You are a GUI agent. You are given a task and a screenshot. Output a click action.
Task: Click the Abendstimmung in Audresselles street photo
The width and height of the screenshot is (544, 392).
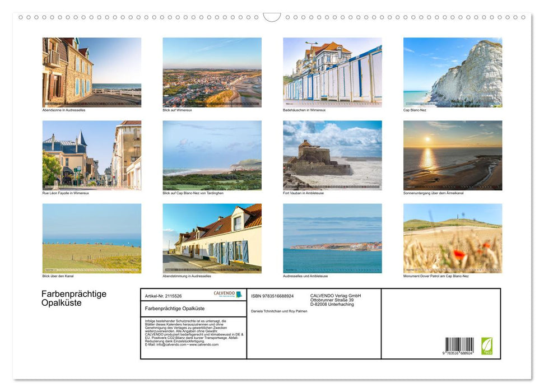[x=212, y=237]
